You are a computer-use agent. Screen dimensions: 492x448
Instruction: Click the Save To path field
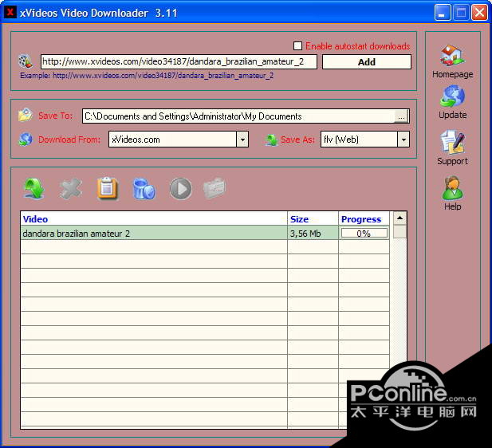[238, 116]
